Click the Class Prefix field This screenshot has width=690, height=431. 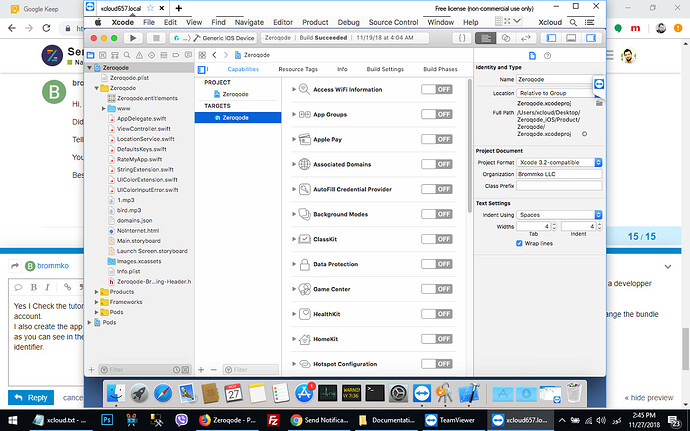(x=559, y=186)
